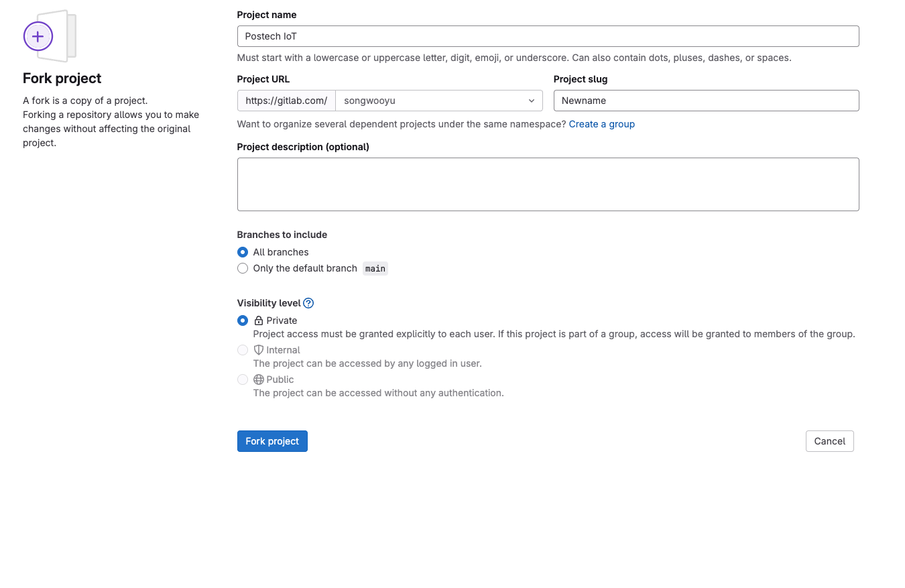Click the Project description text area
Viewport: 905px width, 588px height.
pyautogui.click(x=548, y=184)
